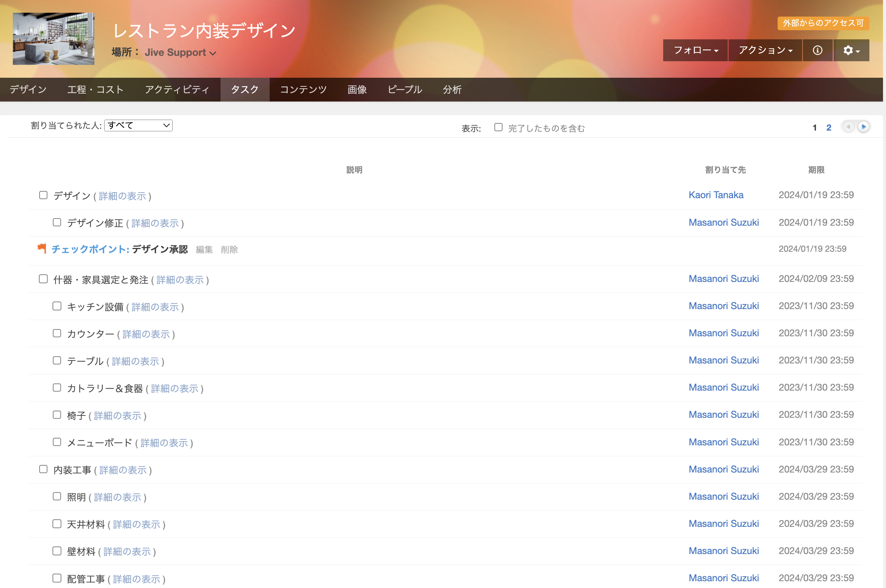Open the 工程・コスト tab

coord(96,89)
